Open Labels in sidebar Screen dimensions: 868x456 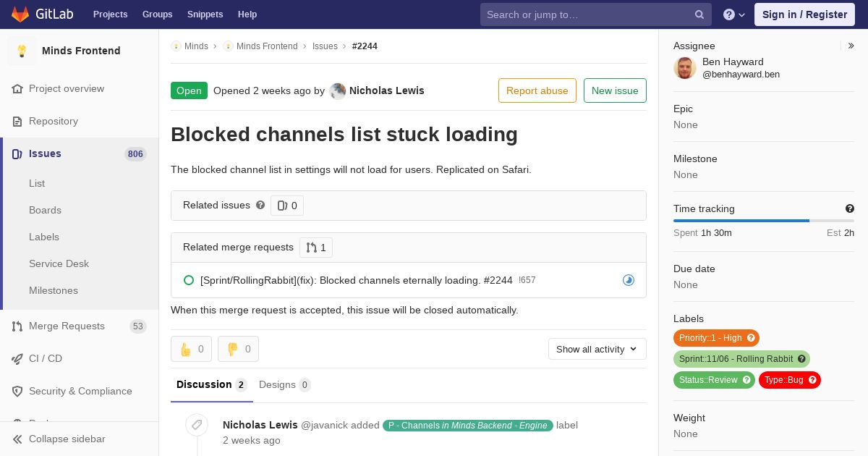click(44, 237)
